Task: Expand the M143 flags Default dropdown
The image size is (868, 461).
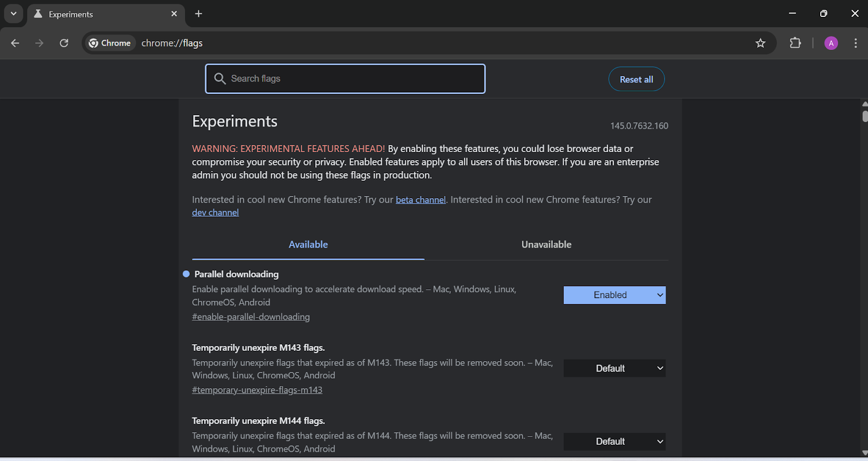Action: pos(614,368)
